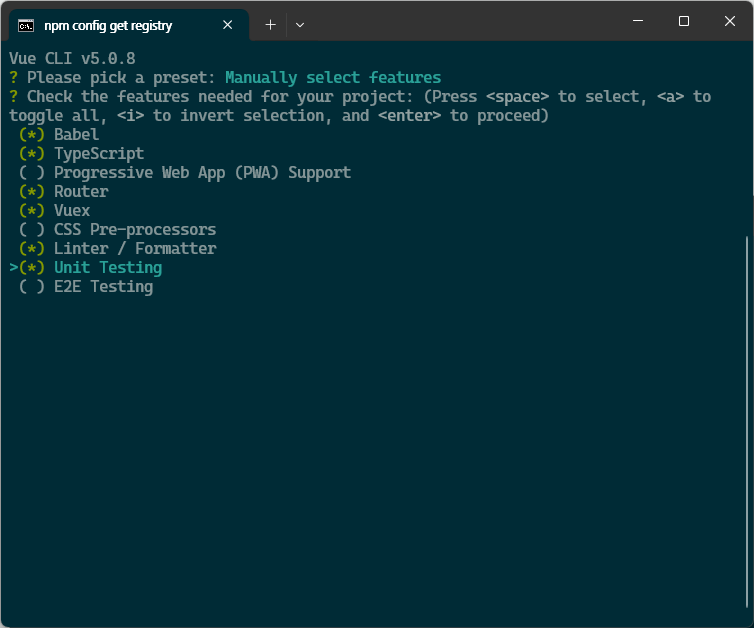Minimize the terminal window
This screenshot has height=628, width=754.
637,21
